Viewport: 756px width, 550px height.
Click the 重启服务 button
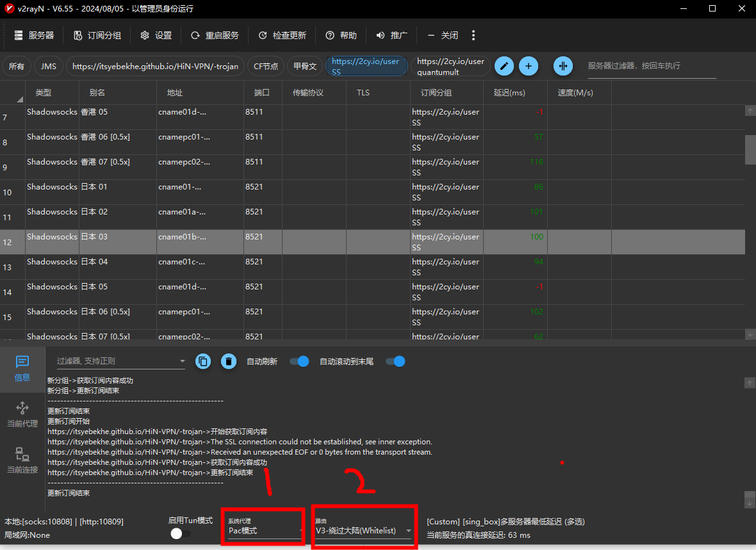coord(215,35)
